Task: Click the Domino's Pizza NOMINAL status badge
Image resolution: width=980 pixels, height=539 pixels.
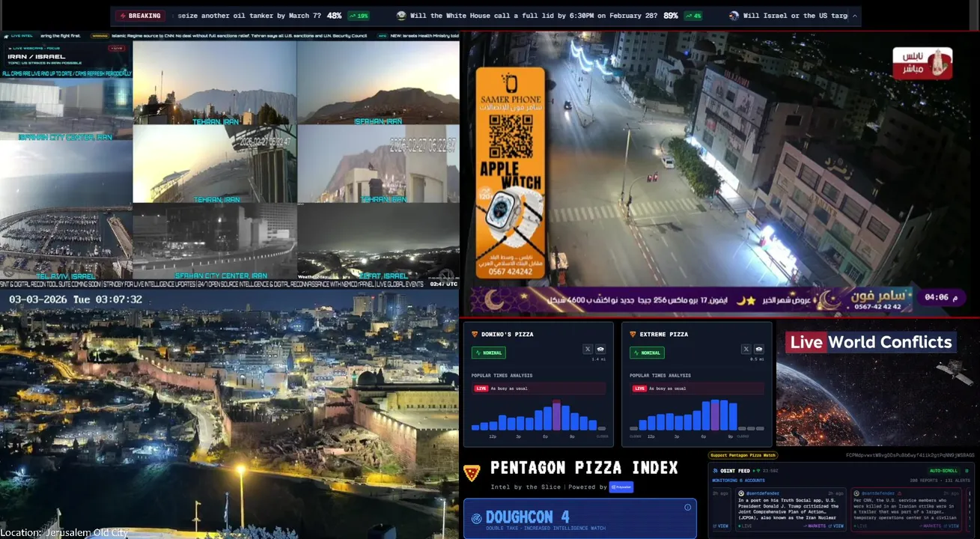Action: (488, 353)
